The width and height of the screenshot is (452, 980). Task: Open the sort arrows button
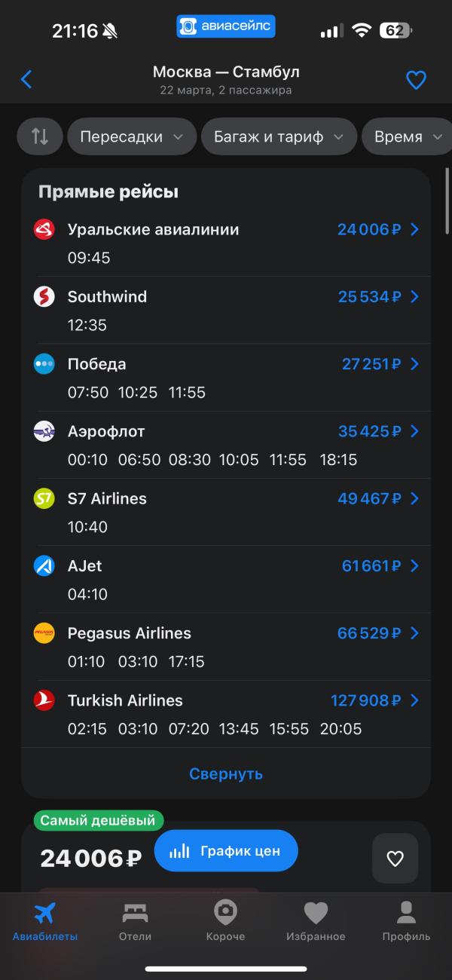coord(40,136)
